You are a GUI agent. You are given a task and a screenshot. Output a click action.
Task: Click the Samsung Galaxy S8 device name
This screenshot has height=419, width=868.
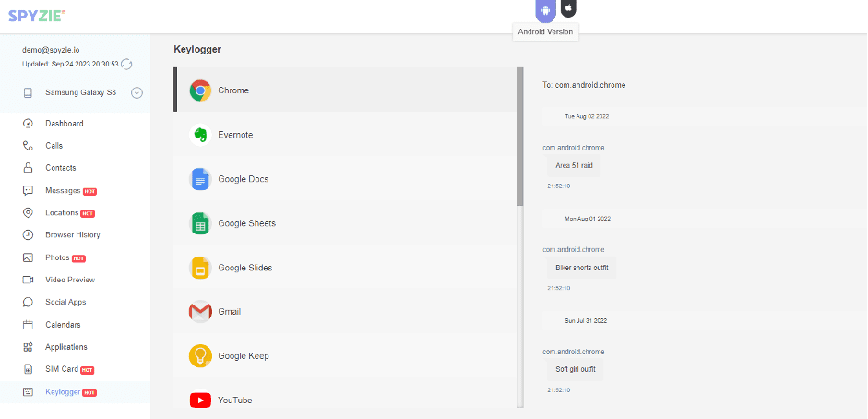(81, 93)
